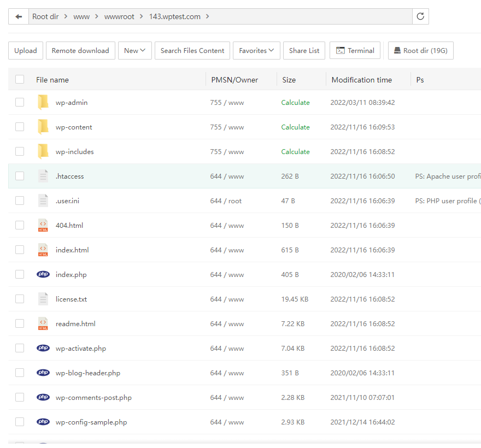Calculate size of wp-admin folder
Viewport: 481px width, 448px height.
(x=295, y=102)
